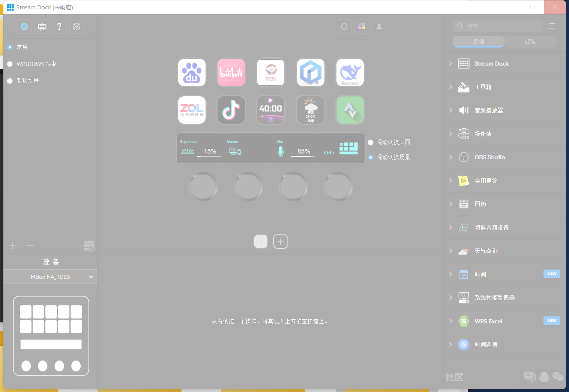Open the scene manager icon above 设备
Screen dimensions: 569x392
pos(89,246)
